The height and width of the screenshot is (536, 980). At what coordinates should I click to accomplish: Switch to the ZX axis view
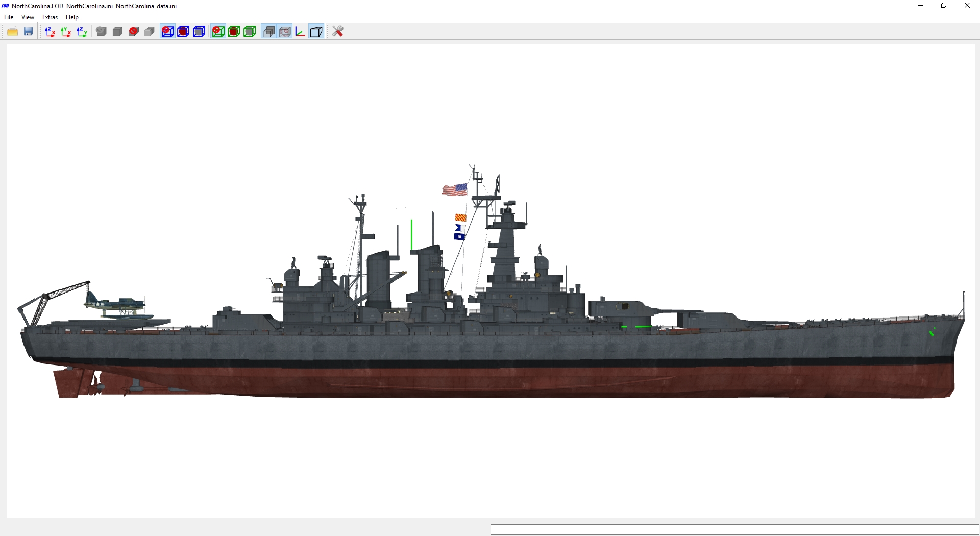(x=50, y=32)
